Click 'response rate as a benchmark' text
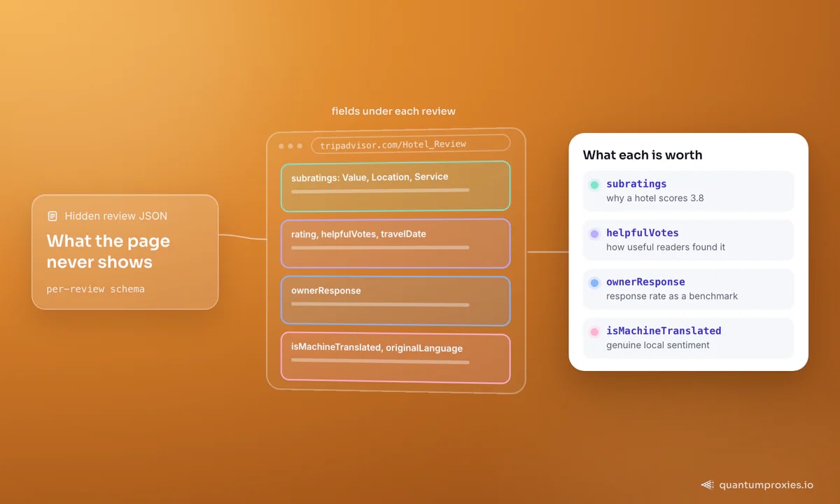Screen dimensions: 840x504 (672, 296)
